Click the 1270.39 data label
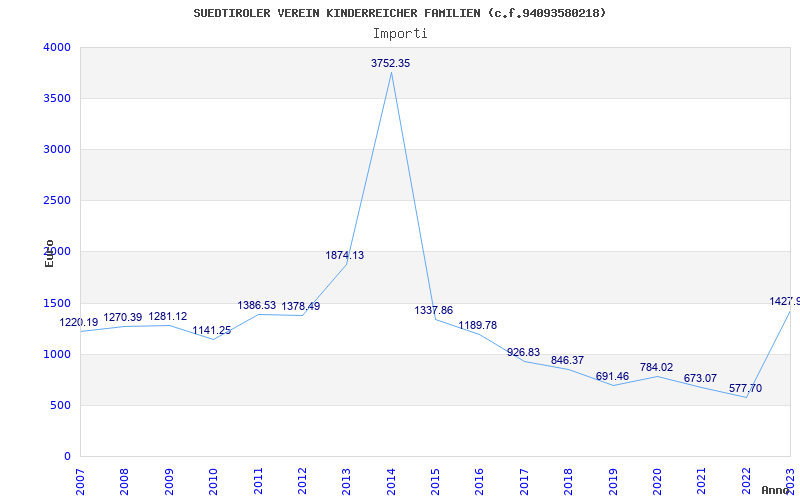The image size is (800, 500). pos(123,317)
